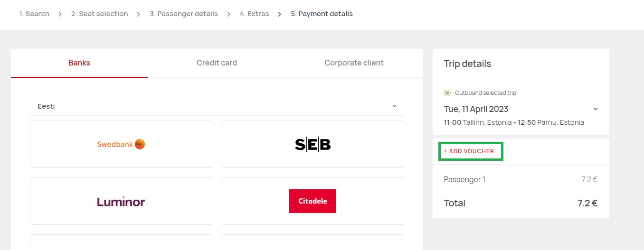Click the arrow after Seat selection

click(x=139, y=14)
